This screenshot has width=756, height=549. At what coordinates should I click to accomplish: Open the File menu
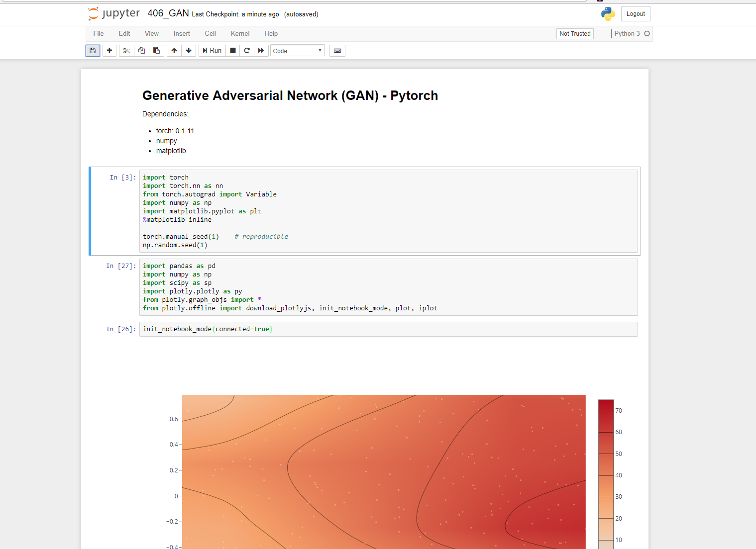click(98, 33)
